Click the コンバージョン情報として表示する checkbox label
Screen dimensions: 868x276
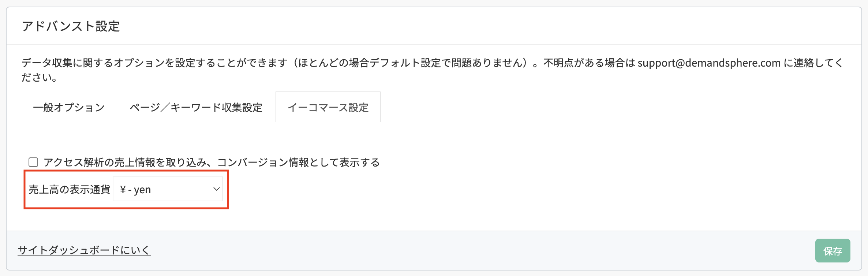point(212,162)
